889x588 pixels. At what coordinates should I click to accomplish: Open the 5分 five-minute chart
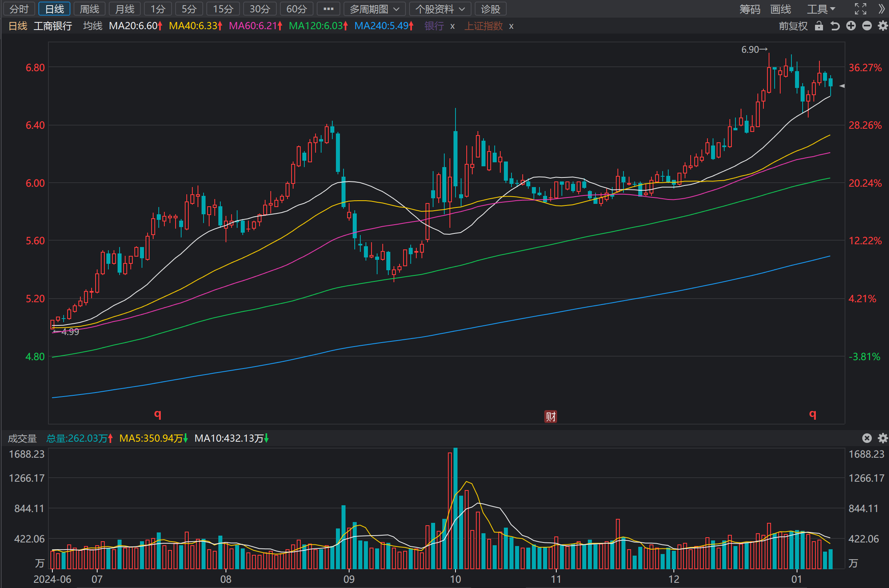tap(189, 9)
